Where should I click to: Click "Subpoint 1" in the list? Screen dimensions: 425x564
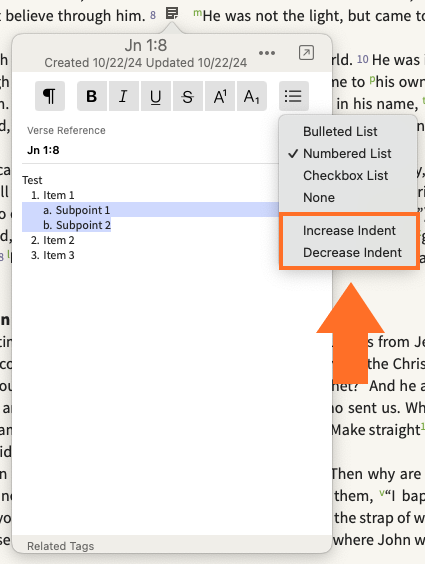(x=83, y=210)
